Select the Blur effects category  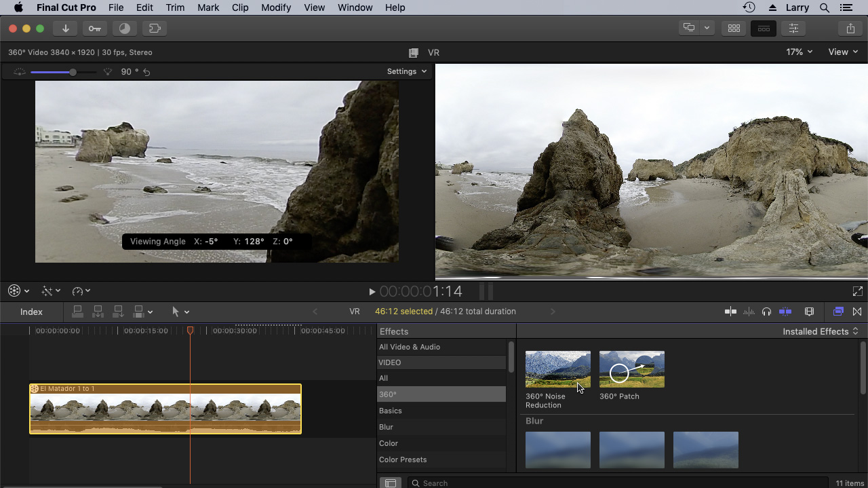point(441,427)
